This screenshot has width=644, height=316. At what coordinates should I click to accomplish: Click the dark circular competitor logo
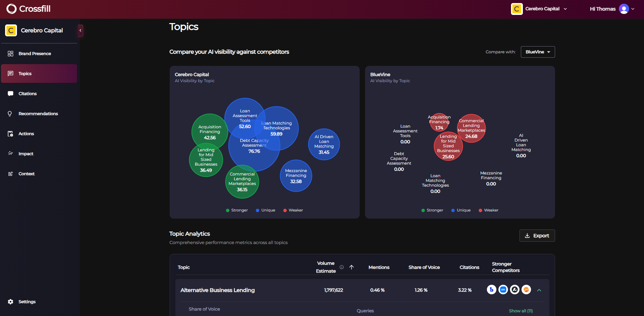[x=515, y=290]
